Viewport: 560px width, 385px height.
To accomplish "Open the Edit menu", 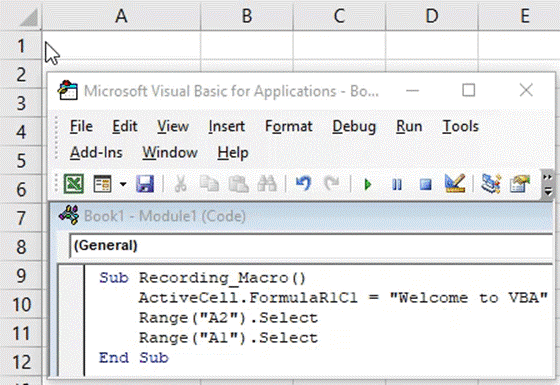I will click(x=125, y=126).
